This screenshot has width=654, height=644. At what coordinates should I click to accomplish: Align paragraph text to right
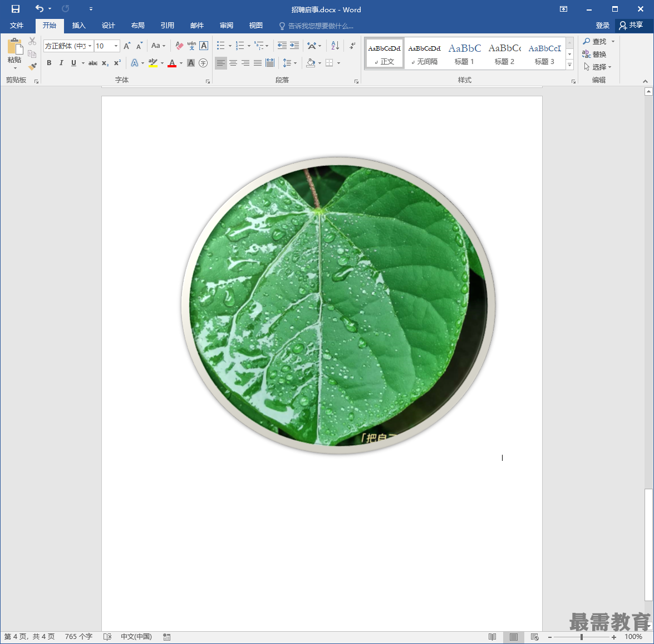tap(245, 63)
